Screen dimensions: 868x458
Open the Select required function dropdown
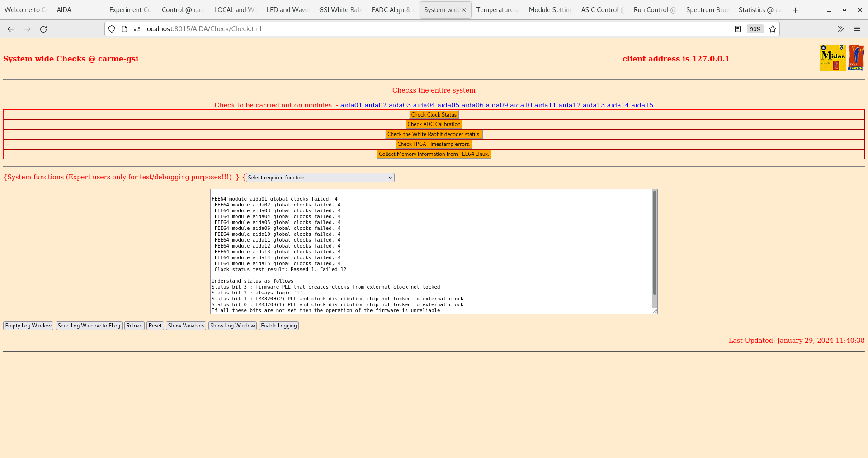pos(319,178)
